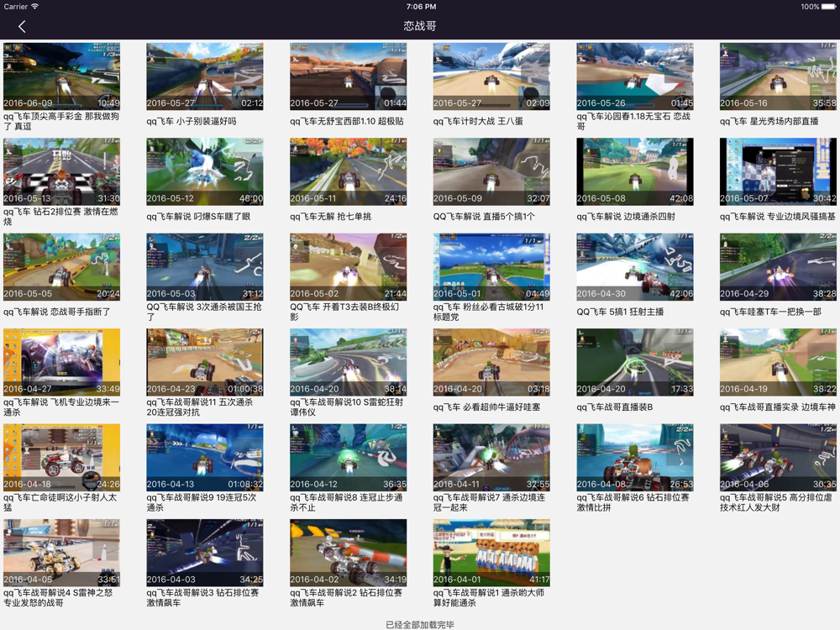Open video thumbnail dated 2016-04-12
Viewport: 840px width, 630px height.
pyautogui.click(x=349, y=458)
